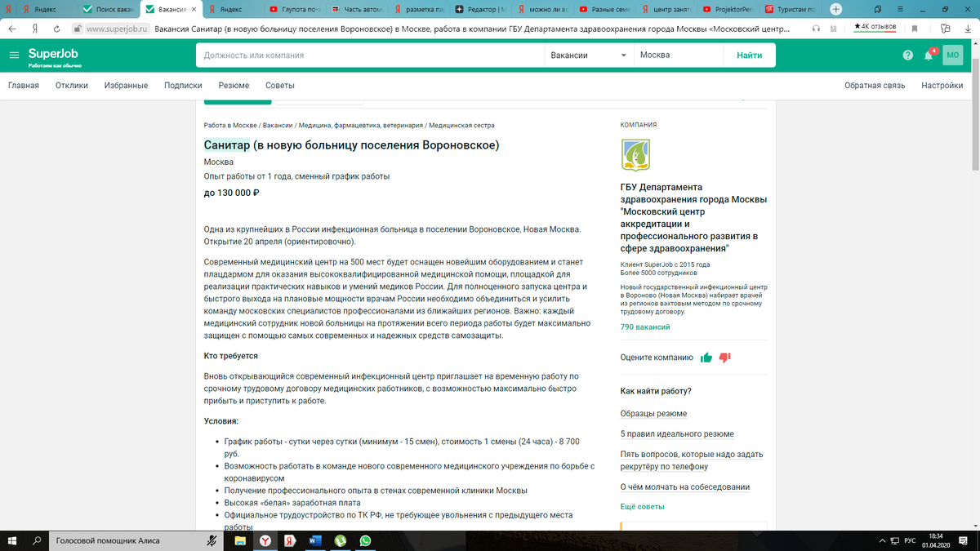980x551 pixels.
Task: Open Работа в Москве breadcrumb link
Action: [230, 126]
